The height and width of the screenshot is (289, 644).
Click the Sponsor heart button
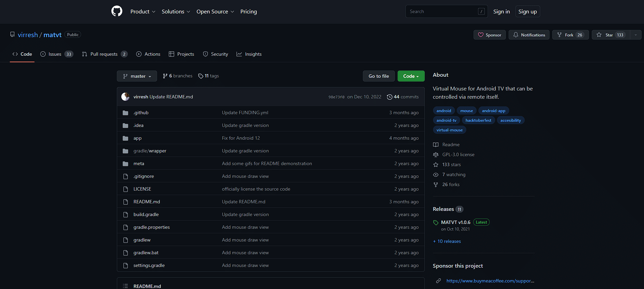coord(490,35)
